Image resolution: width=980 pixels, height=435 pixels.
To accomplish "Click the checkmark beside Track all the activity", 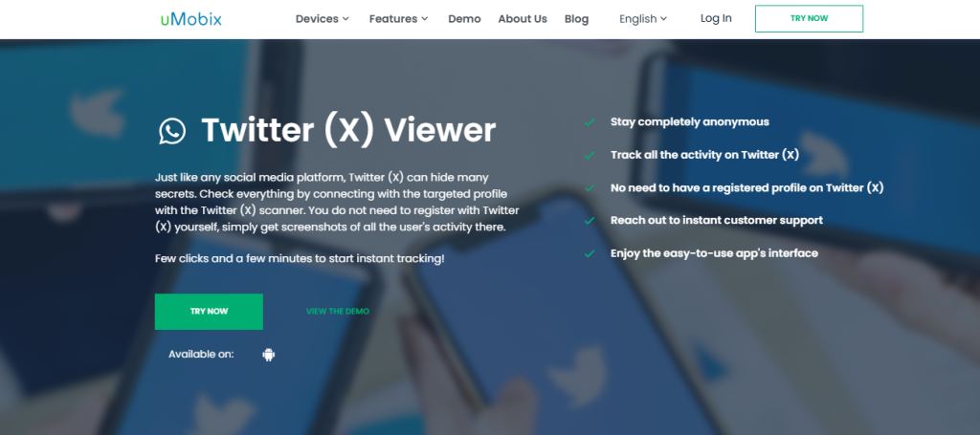I will [x=590, y=155].
